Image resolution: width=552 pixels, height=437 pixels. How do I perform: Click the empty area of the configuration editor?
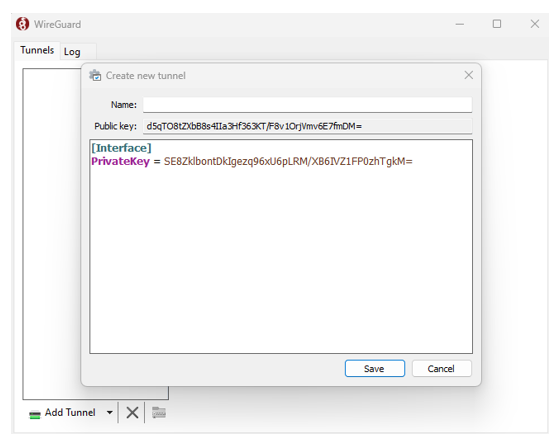pos(281,261)
